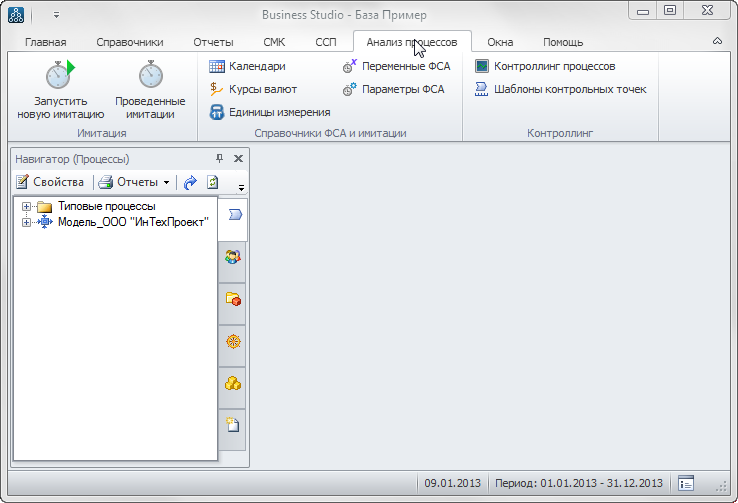This screenshot has height=503, width=738.
Task: Open navigator toolbar overflow options arrow
Action: [x=241, y=188]
